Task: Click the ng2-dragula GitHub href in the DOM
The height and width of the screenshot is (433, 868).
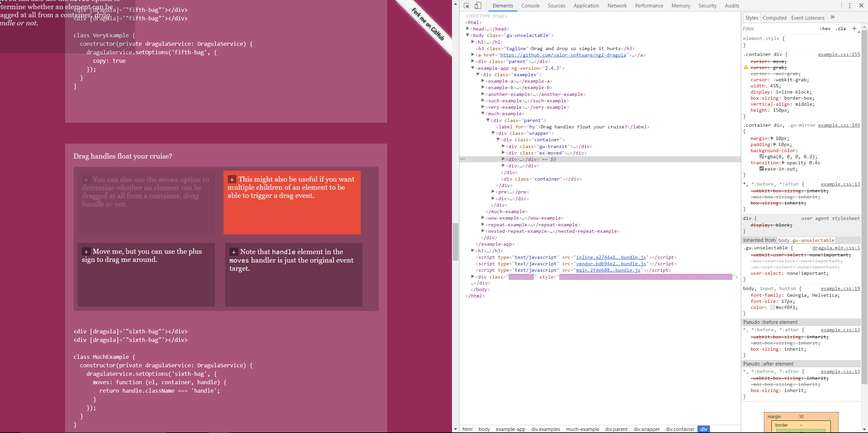Action: 564,55
